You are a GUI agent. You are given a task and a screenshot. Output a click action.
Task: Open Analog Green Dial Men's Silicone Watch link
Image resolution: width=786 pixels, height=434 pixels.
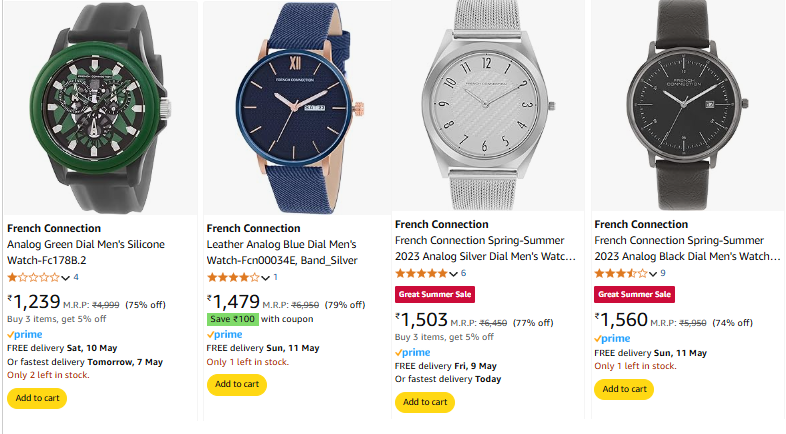click(86, 252)
